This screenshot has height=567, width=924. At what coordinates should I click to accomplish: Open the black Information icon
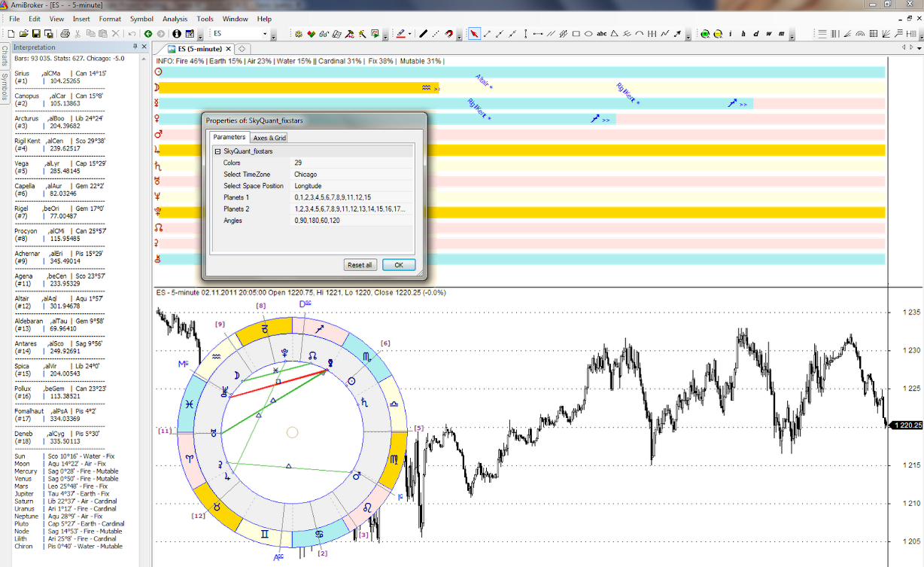click(x=177, y=34)
